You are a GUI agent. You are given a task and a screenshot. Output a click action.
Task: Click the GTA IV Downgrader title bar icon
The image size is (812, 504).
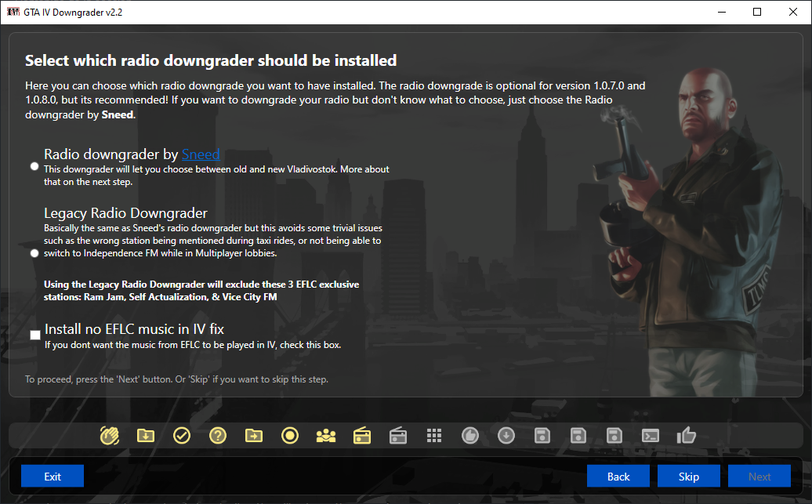(13, 12)
